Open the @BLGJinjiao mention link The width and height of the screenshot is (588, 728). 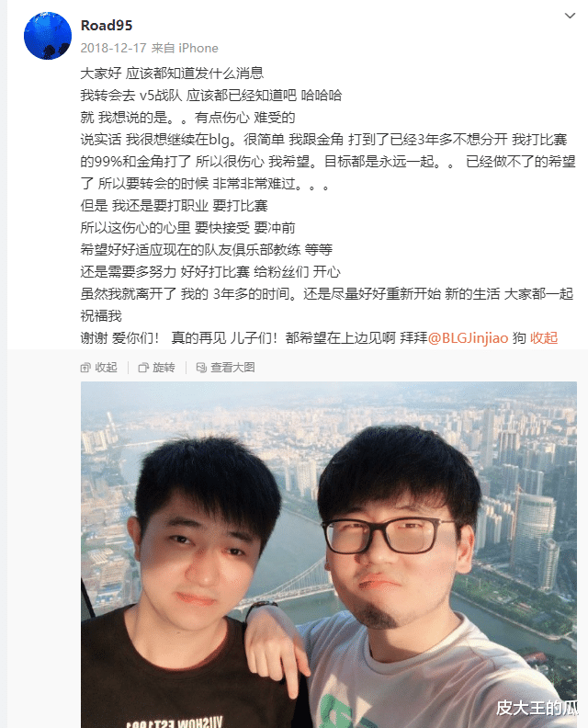[468, 337]
